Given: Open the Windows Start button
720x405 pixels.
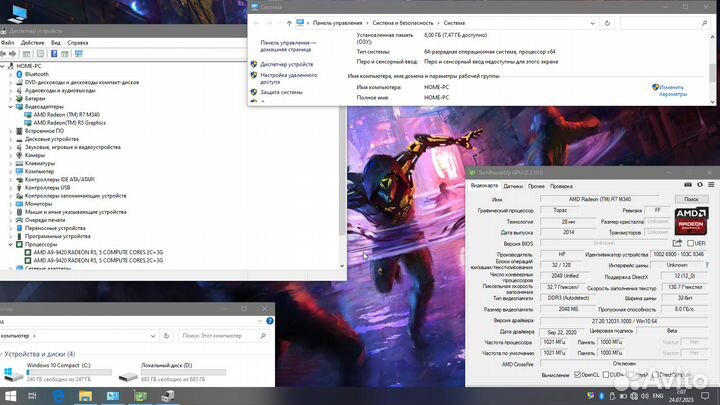Looking at the screenshot, I should pos(10,396).
